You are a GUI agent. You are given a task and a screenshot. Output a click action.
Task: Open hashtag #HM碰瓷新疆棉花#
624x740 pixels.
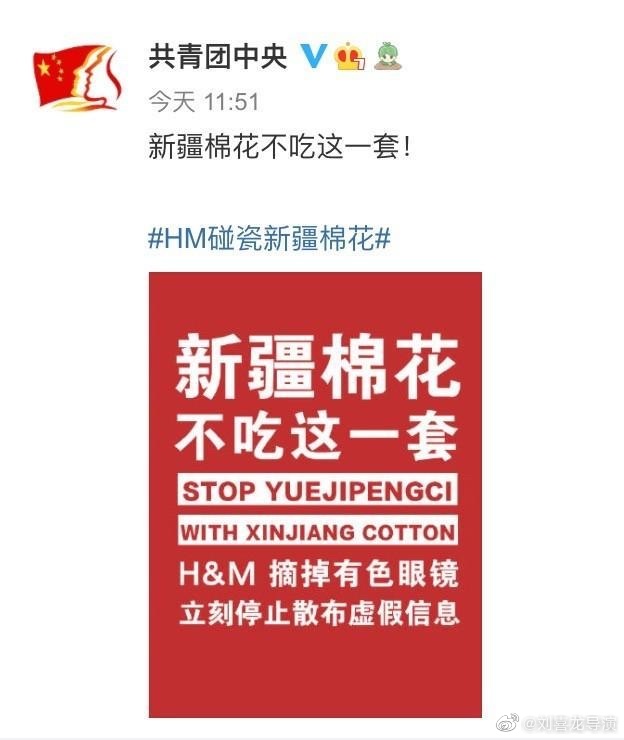270,238
